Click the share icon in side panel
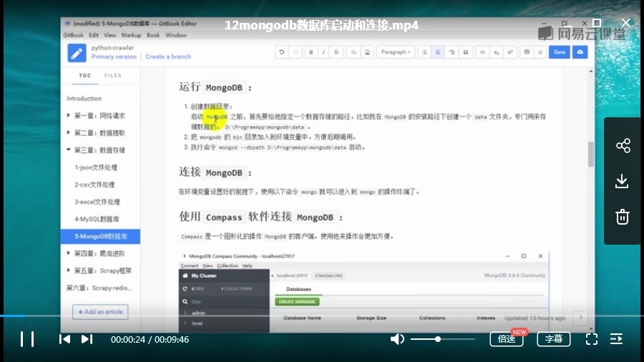Screen dimensions: 644x362 (623, 145)
